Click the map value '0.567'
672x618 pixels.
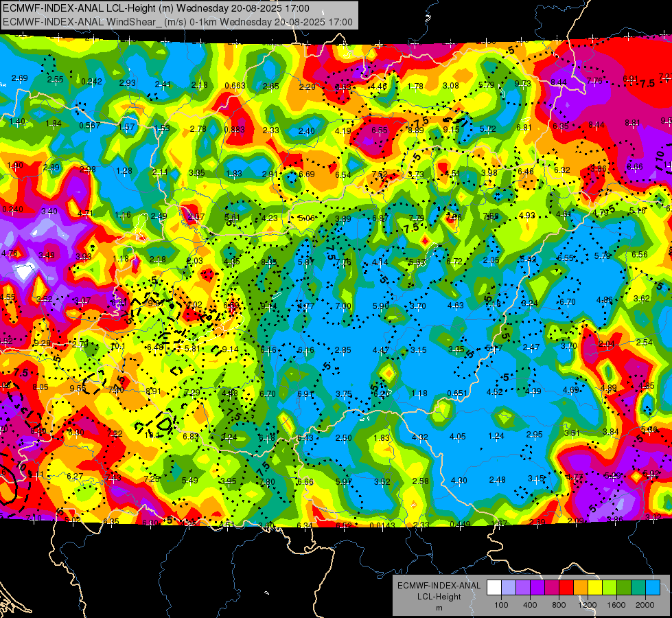pos(90,126)
